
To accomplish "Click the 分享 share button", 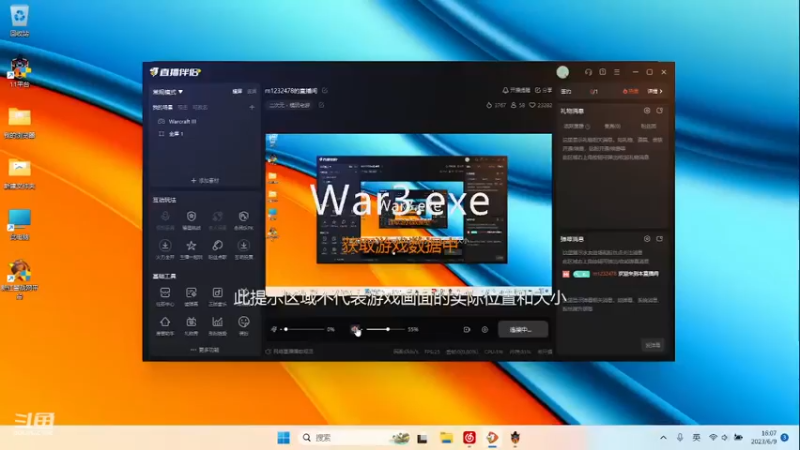I will [544, 90].
